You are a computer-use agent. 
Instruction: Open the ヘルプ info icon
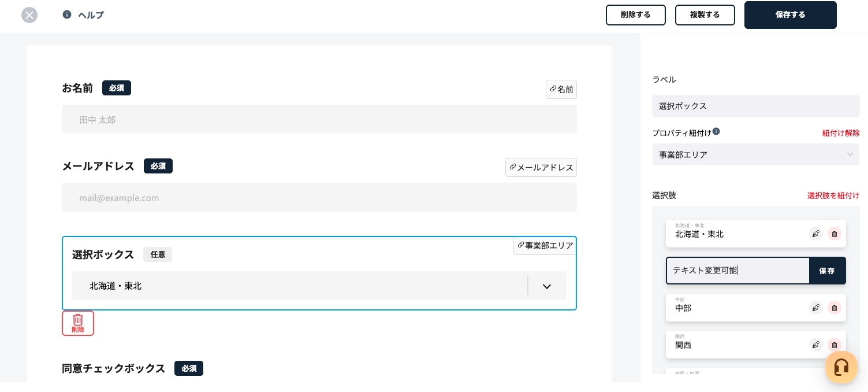[x=67, y=14]
